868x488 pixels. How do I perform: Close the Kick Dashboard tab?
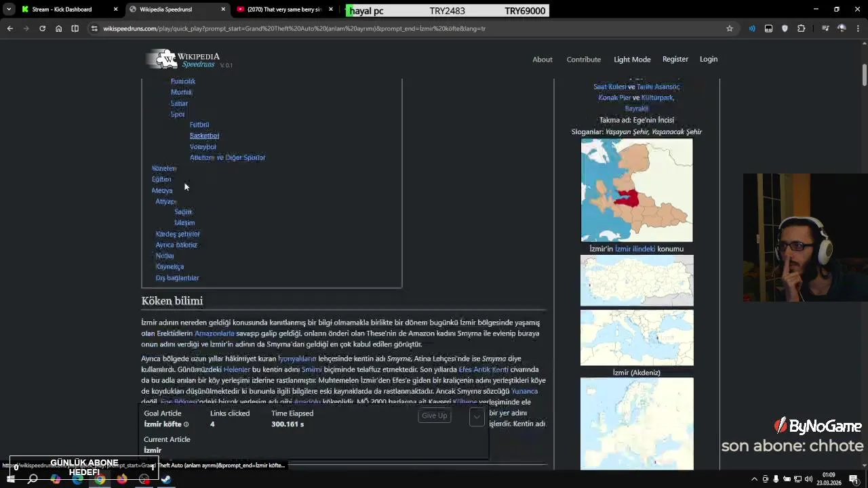coord(115,9)
